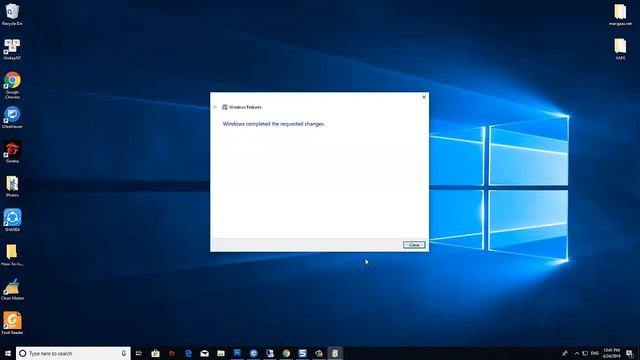Select the second folder at the right edge
640x360 pixels.
pos(620,49)
